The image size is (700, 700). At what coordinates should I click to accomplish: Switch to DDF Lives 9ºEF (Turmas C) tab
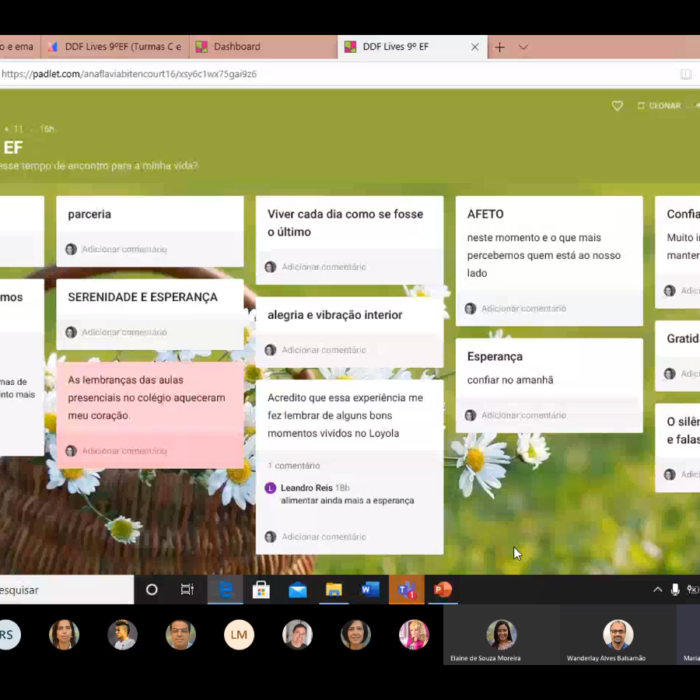pos(115,47)
